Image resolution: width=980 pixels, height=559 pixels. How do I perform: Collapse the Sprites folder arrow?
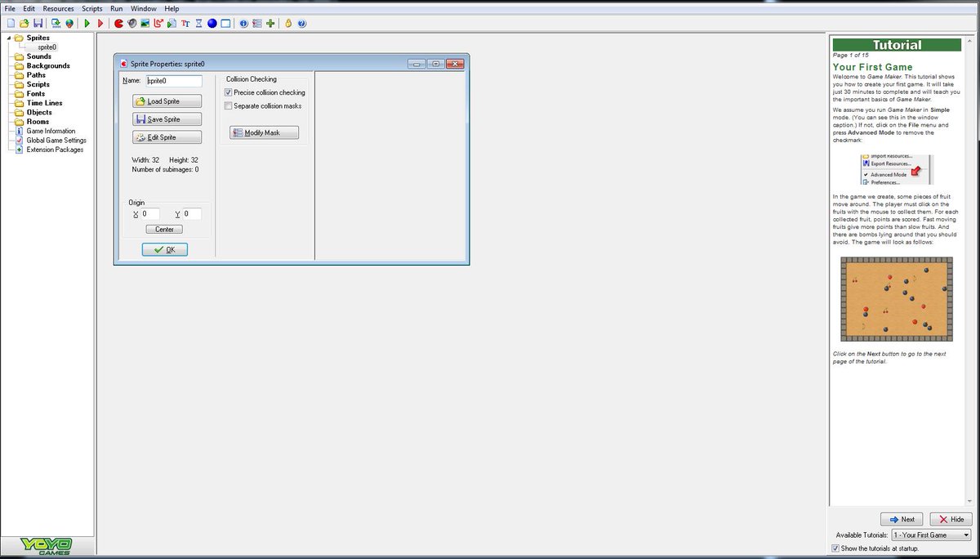[x=8, y=38]
